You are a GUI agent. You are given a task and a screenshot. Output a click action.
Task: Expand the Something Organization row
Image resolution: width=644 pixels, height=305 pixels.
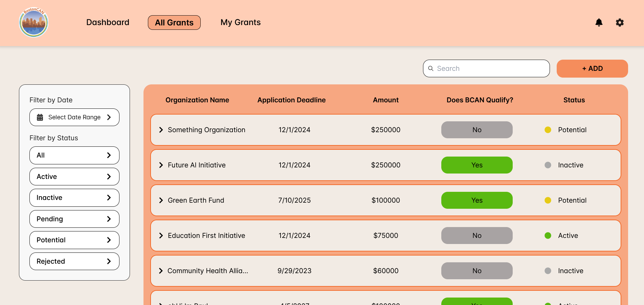tap(161, 130)
